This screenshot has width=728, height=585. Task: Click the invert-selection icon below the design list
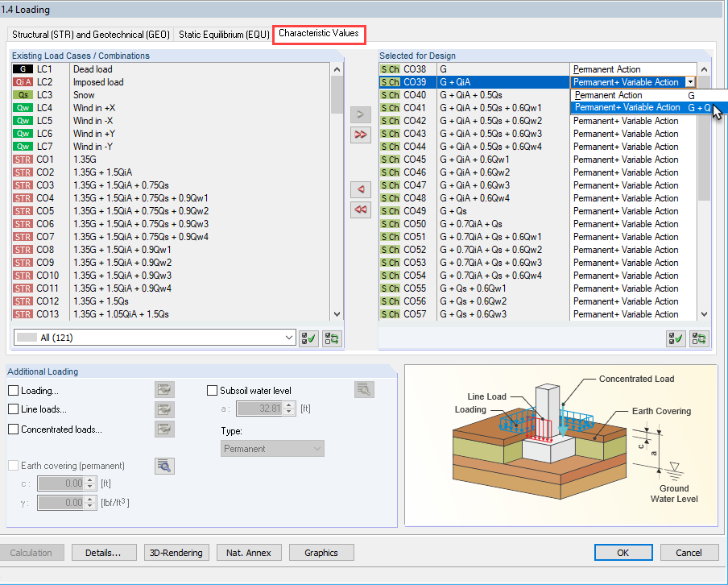[x=699, y=338]
